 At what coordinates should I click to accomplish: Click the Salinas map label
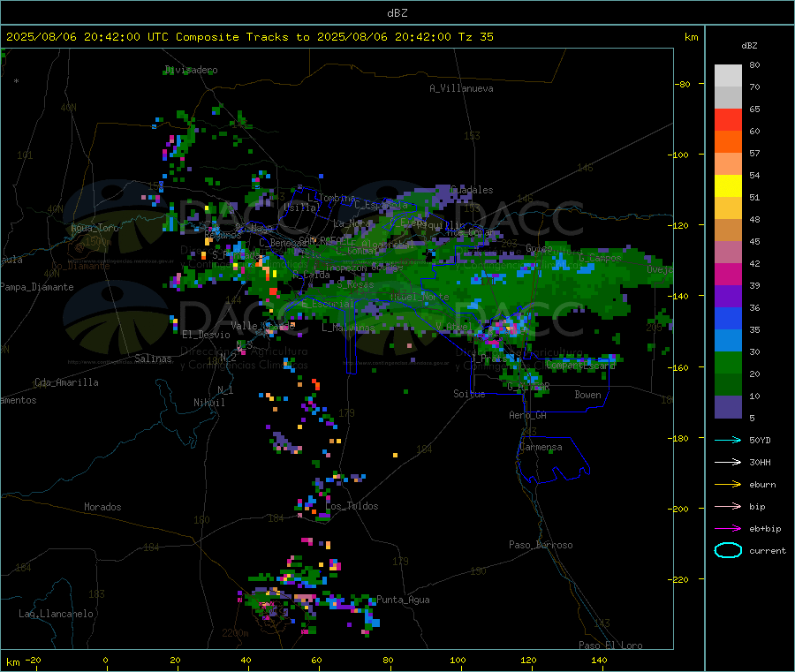(x=153, y=359)
